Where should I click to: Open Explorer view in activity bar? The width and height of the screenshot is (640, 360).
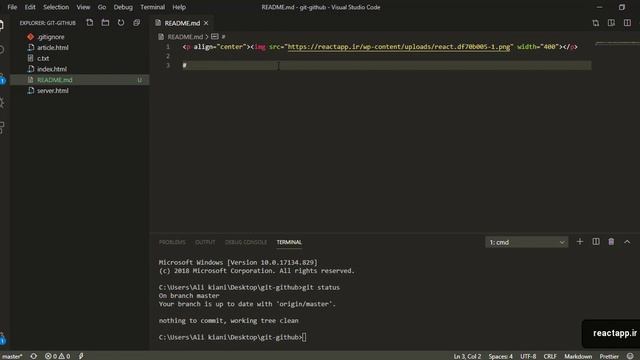pyautogui.click(x=2, y=25)
